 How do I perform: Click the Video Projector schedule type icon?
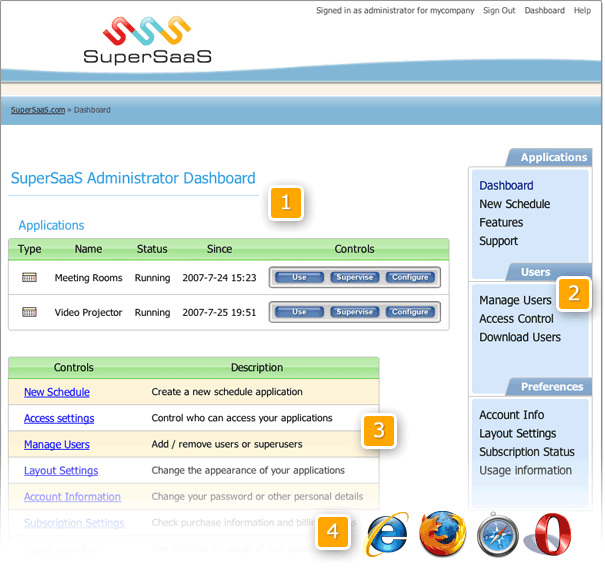pyautogui.click(x=29, y=312)
